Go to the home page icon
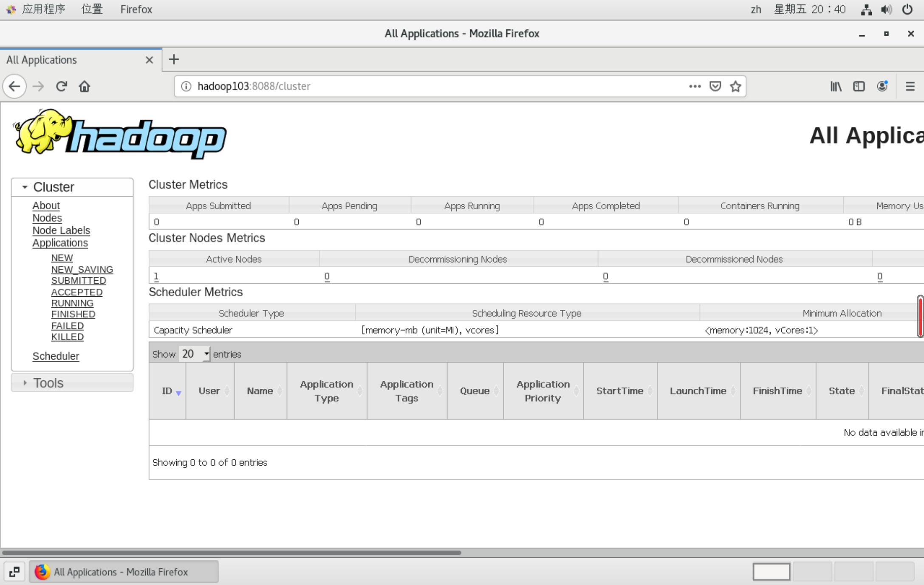Screen dimensions: 924x585 (x=84, y=86)
